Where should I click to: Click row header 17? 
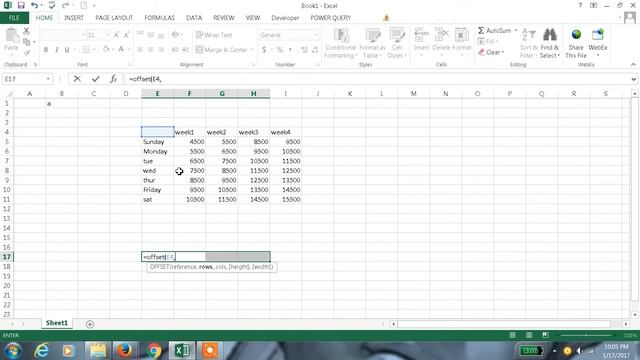pyautogui.click(x=7, y=257)
